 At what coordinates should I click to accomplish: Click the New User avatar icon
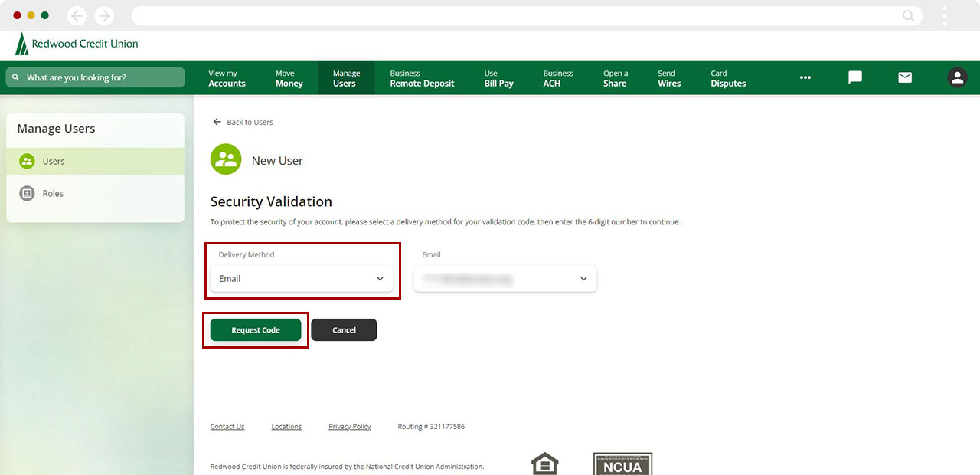225,159
